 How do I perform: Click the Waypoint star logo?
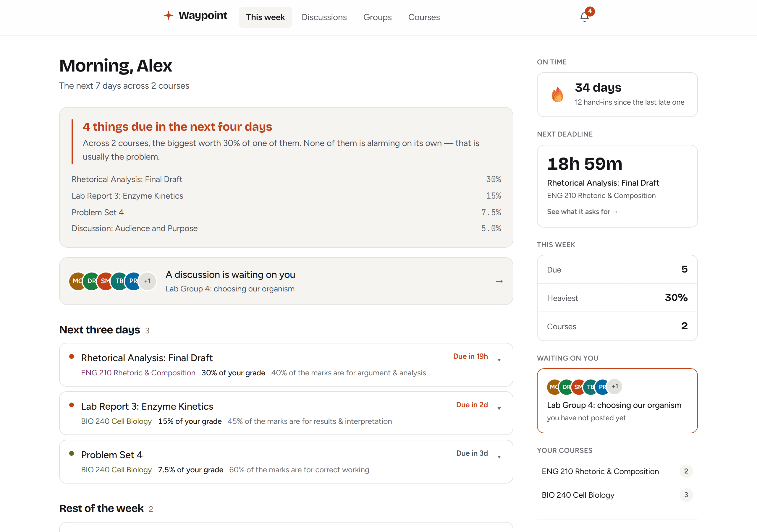(x=169, y=15)
